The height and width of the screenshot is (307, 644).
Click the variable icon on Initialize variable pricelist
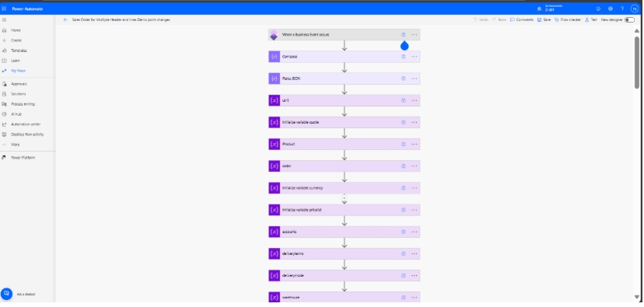coord(275,210)
